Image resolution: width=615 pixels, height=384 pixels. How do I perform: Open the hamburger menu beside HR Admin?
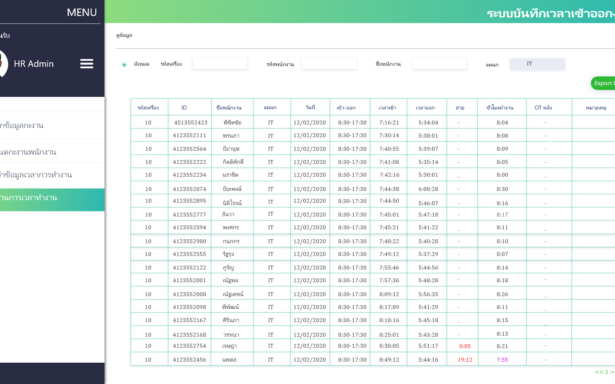87,64
